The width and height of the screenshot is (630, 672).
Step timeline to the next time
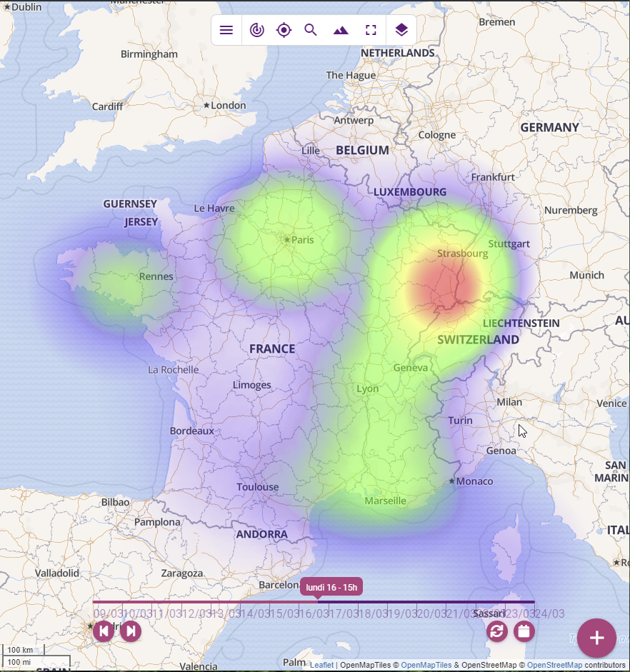131,631
